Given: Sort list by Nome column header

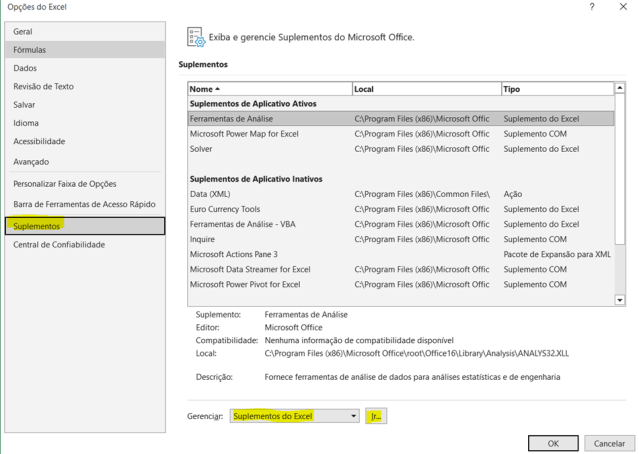Looking at the screenshot, I should pyautogui.click(x=268, y=89).
